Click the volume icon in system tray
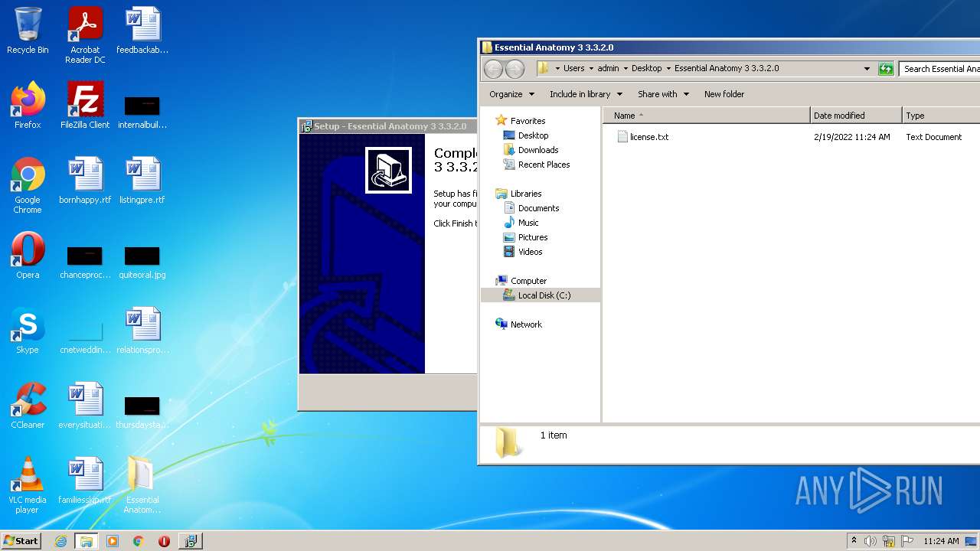980x551 pixels. point(871,541)
